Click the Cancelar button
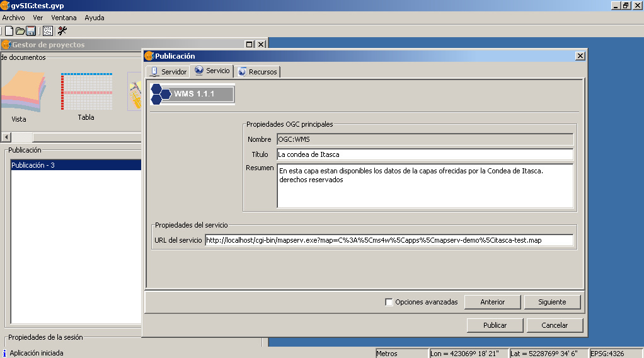The height and width of the screenshot is (358, 644). point(555,325)
